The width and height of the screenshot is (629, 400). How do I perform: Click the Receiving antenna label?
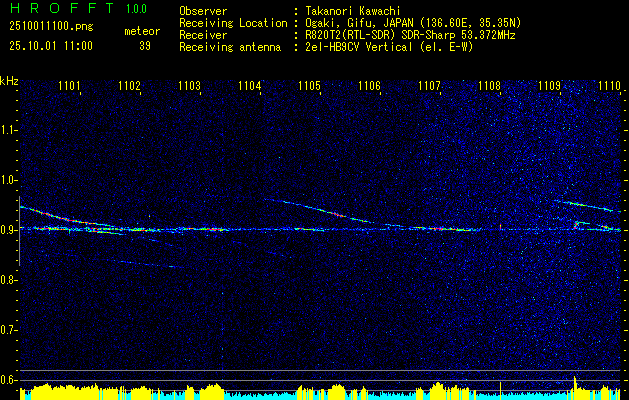[230, 47]
